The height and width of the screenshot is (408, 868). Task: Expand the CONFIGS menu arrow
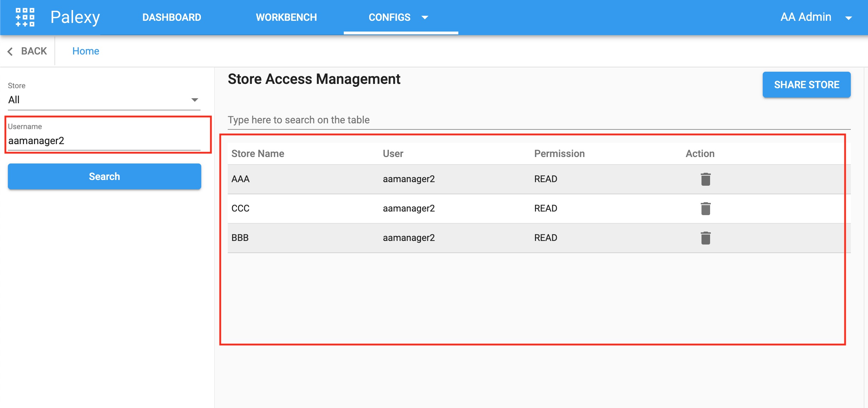click(425, 17)
